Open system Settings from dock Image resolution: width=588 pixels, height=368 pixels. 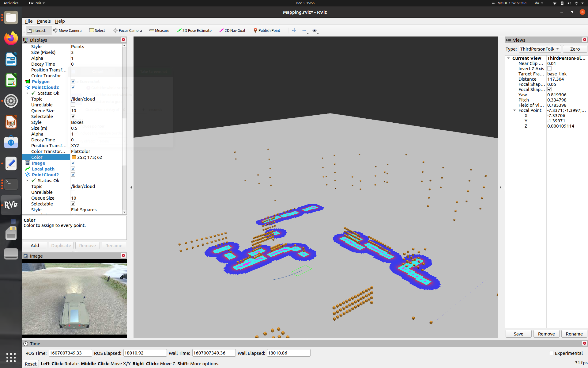(x=11, y=101)
